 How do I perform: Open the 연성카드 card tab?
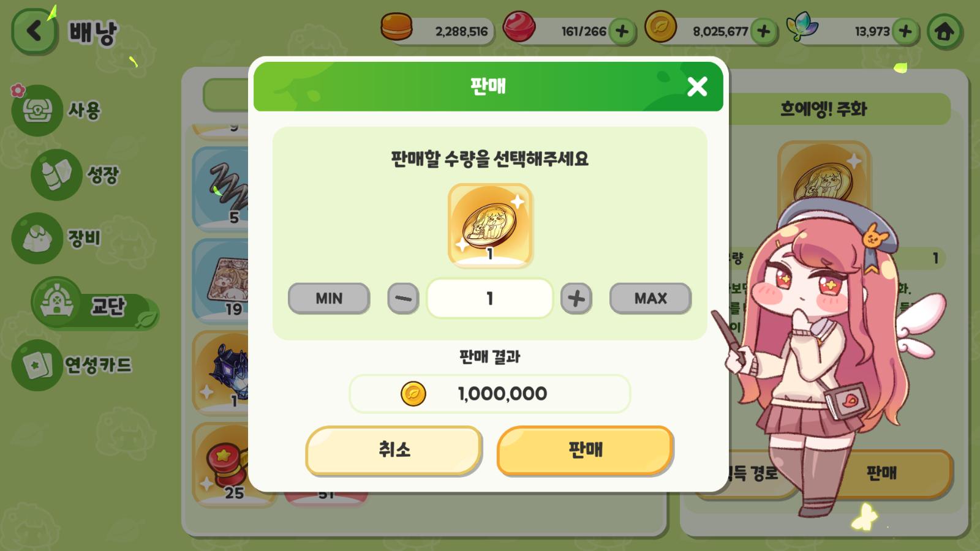(73, 365)
